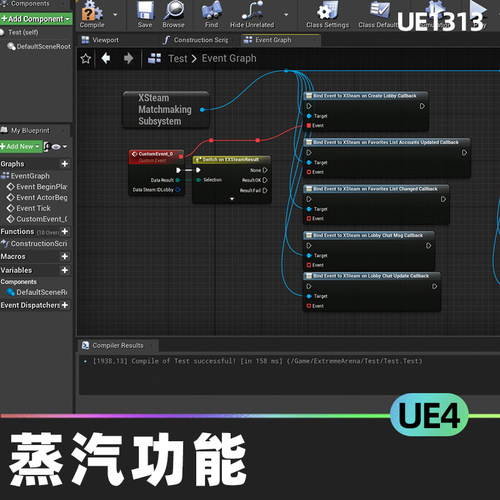Add a new graph with plus
500x500 pixels.
65,164
